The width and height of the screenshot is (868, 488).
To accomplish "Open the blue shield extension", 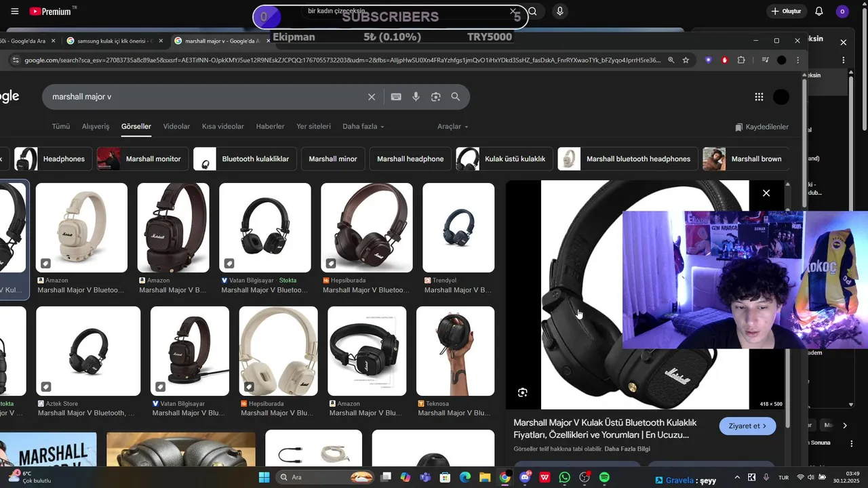I will [x=709, y=60].
